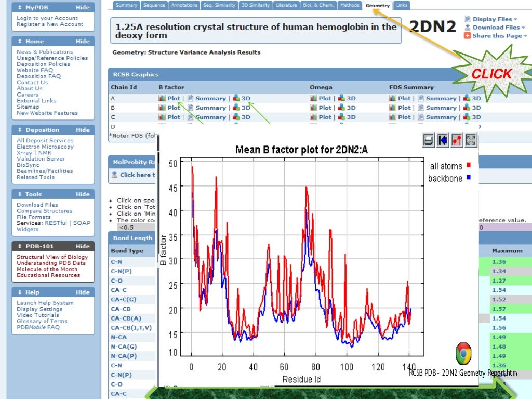Open the Literature tab
This screenshot has width=532, height=399.
(x=286, y=5)
